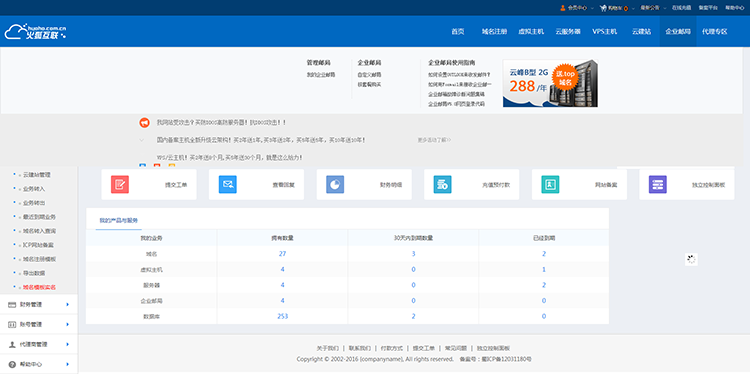Click 域名 30-day expiring count 3
Viewport: 750px width, 374px height.
pyautogui.click(x=413, y=254)
